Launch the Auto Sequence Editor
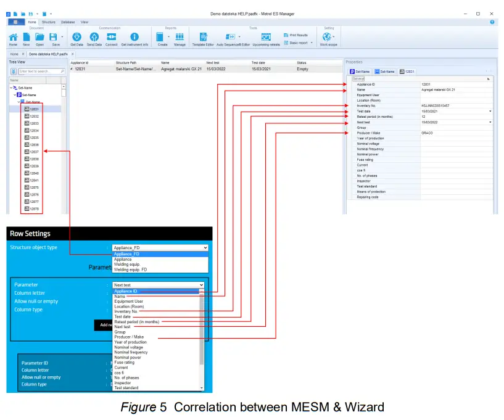The image size is (504, 420). (x=231, y=37)
